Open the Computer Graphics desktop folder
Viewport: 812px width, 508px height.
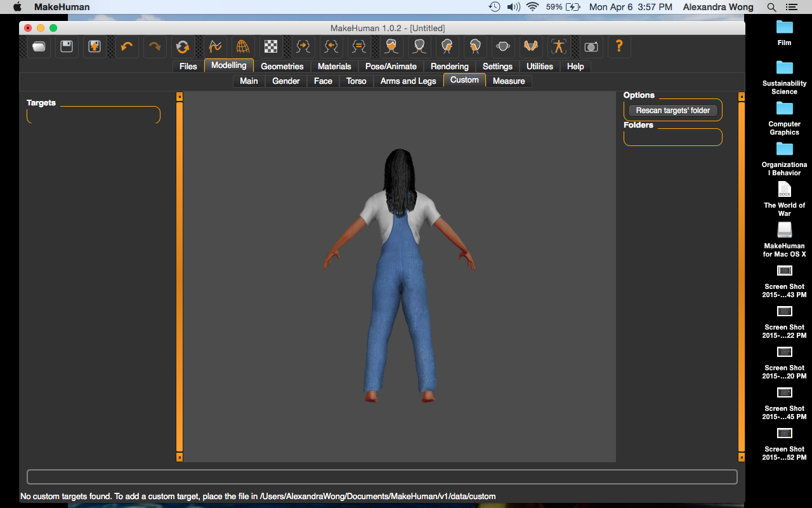784,109
